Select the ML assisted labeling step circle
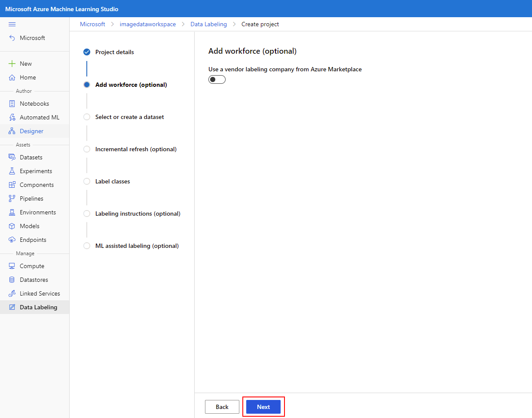The image size is (532, 418). click(x=87, y=246)
